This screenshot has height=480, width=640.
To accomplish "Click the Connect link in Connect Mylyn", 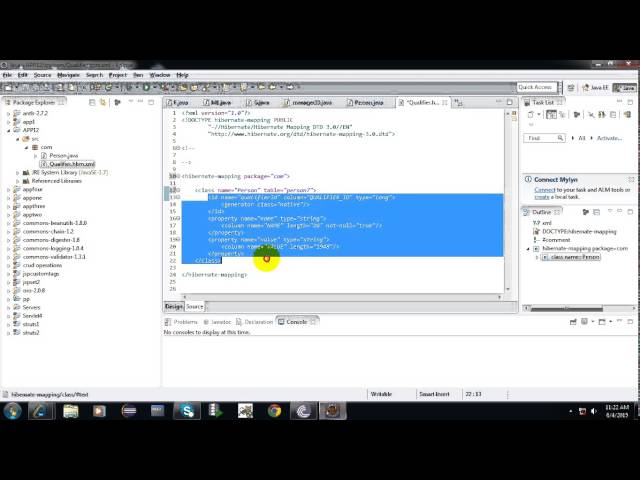I will coord(545,190).
